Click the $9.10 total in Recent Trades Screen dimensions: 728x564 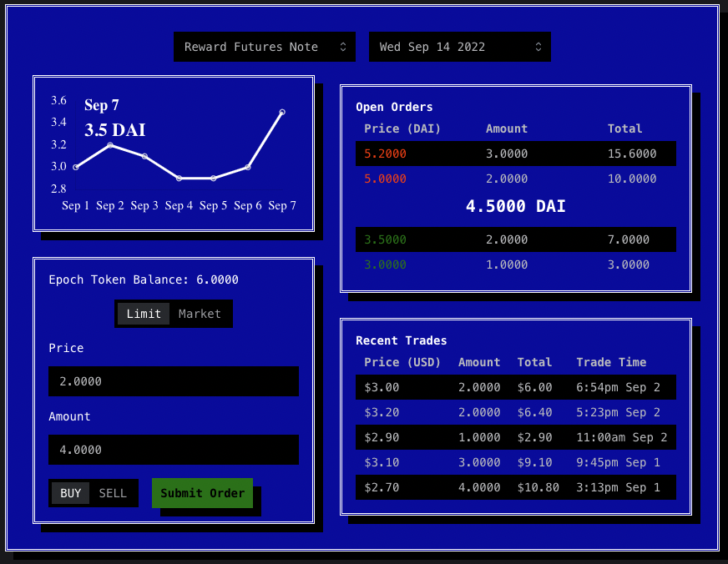535,462
